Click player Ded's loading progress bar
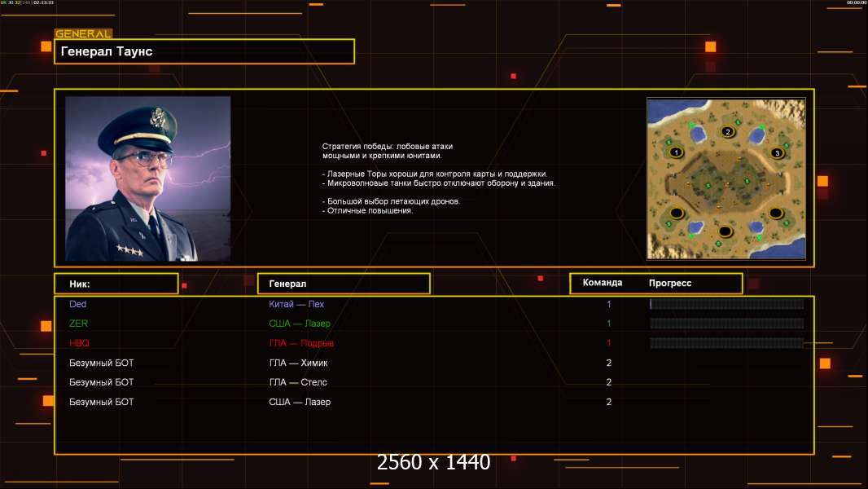868x489 pixels. pyautogui.click(x=726, y=304)
